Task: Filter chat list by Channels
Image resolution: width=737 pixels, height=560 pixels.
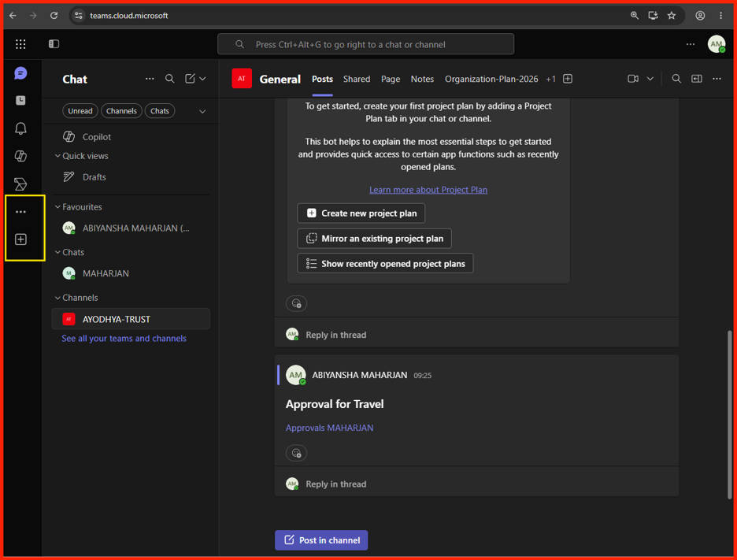Action: 121,111
